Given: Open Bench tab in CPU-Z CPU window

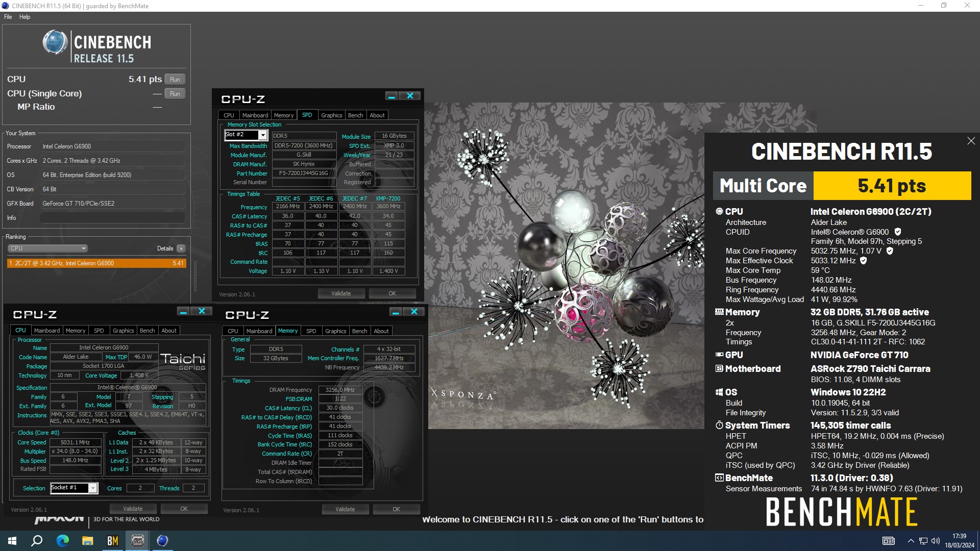Looking at the screenshot, I should point(147,331).
